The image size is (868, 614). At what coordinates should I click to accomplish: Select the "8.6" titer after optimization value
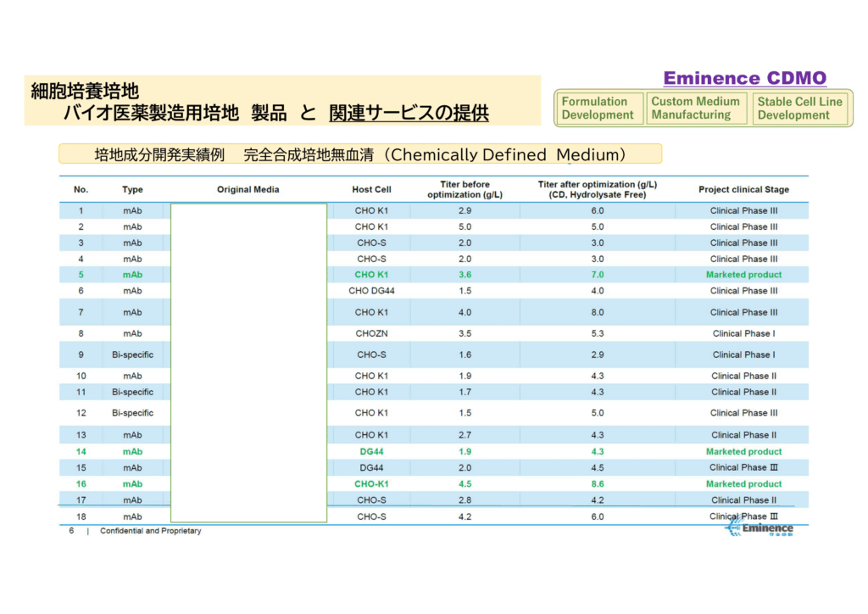[598, 484]
